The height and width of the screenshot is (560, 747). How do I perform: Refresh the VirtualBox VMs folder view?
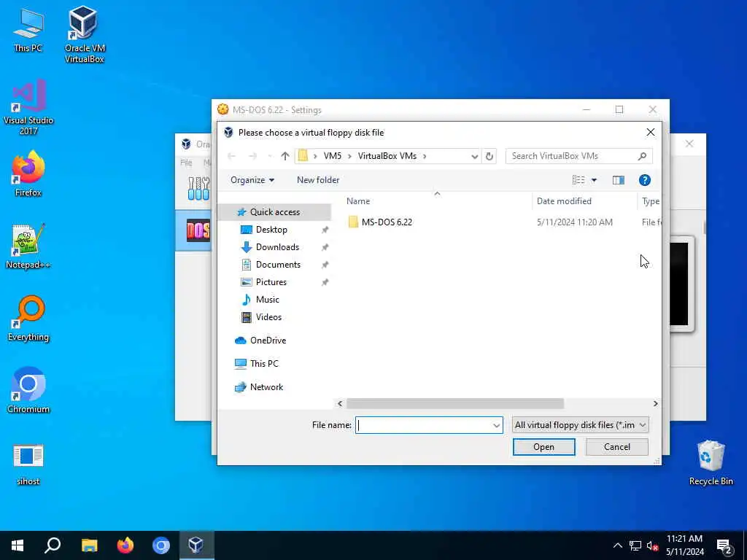point(489,156)
